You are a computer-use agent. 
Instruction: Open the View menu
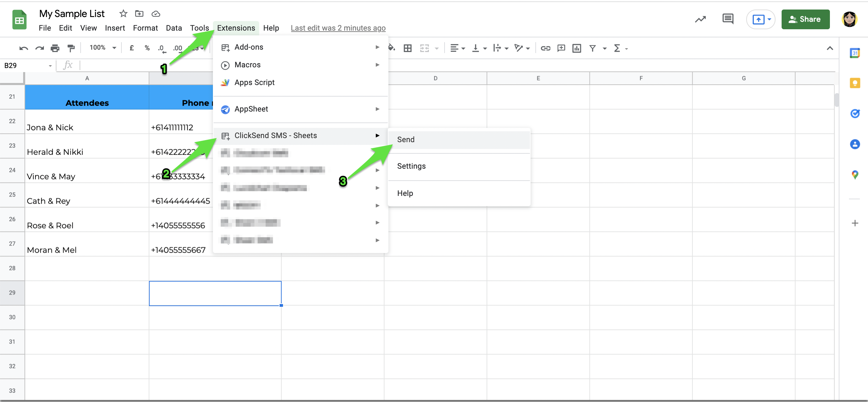click(88, 28)
